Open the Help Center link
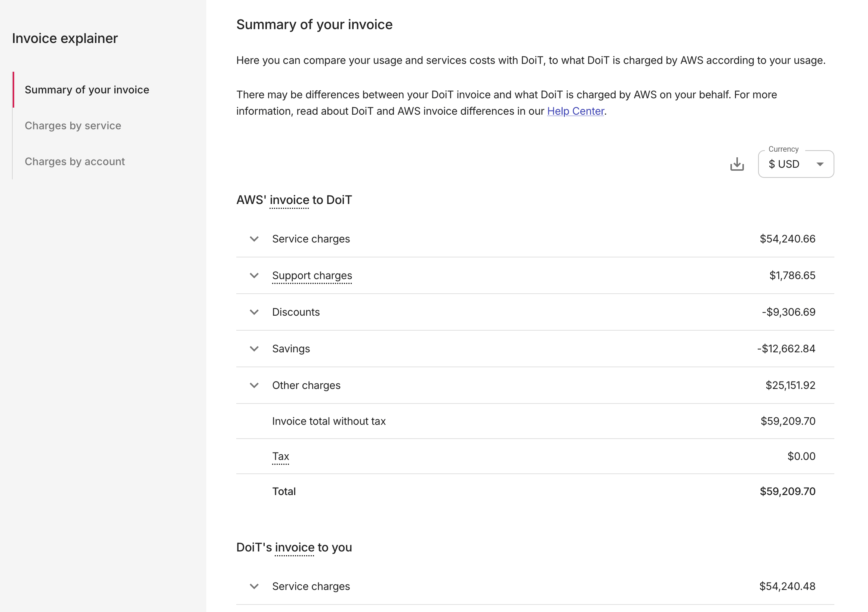Image resolution: width=868 pixels, height=612 pixels. (x=575, y=111)
